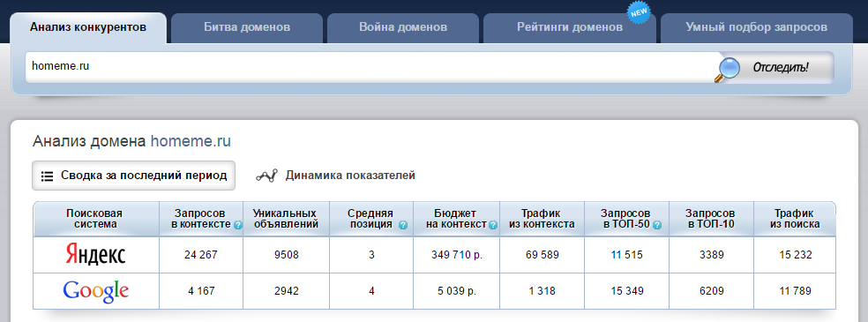Screen dimensions: 868x322
Task: Switch to the Битва доменов tab
Action: click(247, 27)
